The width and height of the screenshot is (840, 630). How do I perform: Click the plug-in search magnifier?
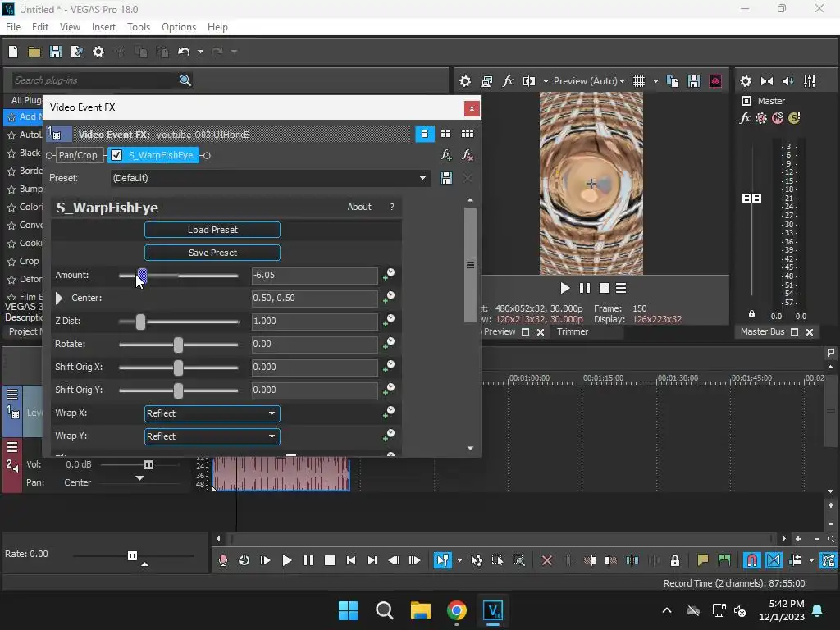pyautogui.click(x=185, y=80)
